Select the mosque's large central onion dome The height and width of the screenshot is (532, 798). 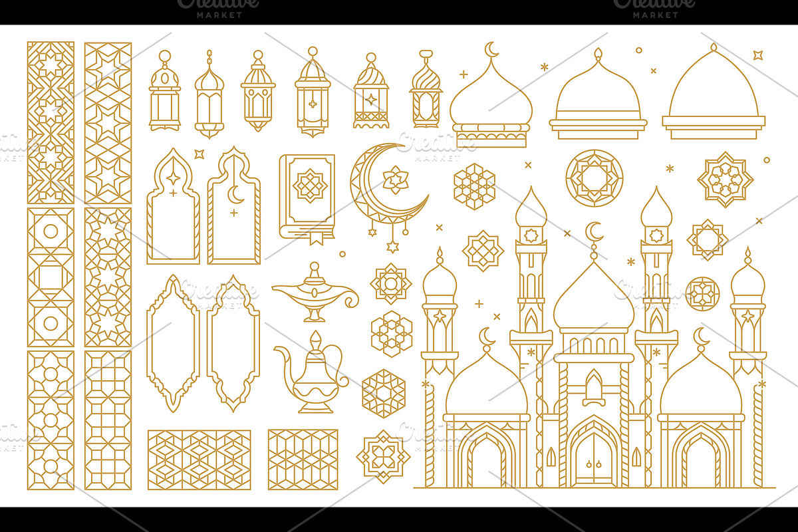tap(594, 297)
